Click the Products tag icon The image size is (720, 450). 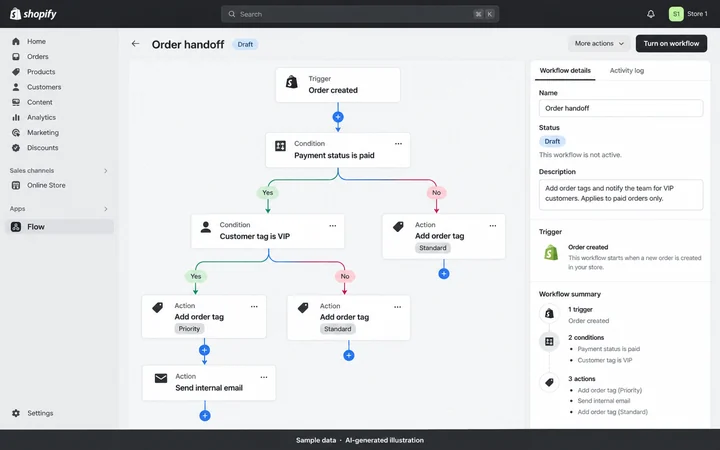(16, 72)
